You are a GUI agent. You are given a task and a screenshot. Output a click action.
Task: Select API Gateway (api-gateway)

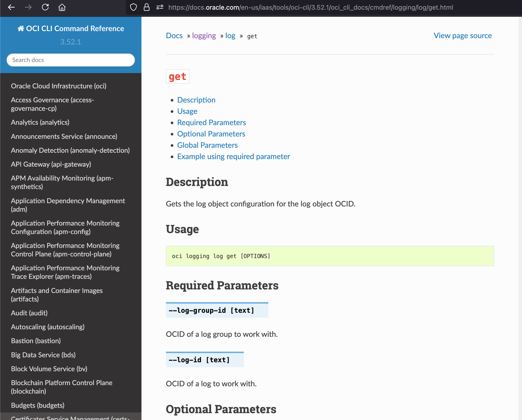click(x=51, y=164)
